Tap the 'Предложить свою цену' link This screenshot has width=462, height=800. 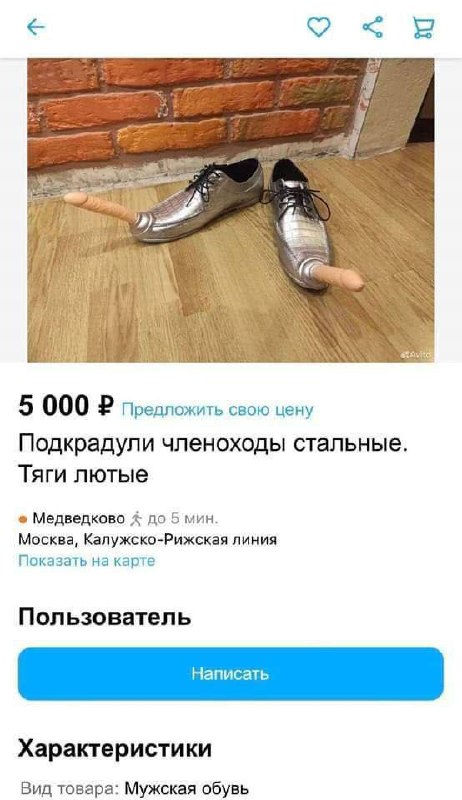tap(217, 410)
